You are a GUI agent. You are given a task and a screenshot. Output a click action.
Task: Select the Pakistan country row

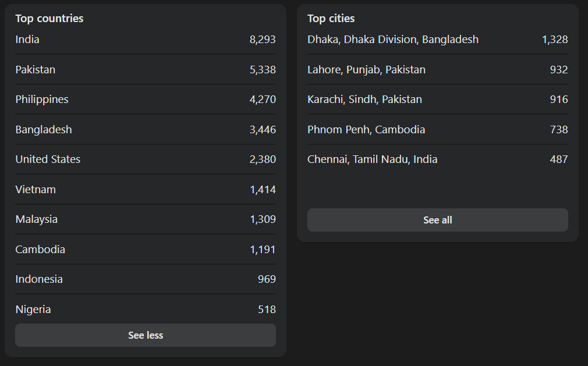(146, 70)
